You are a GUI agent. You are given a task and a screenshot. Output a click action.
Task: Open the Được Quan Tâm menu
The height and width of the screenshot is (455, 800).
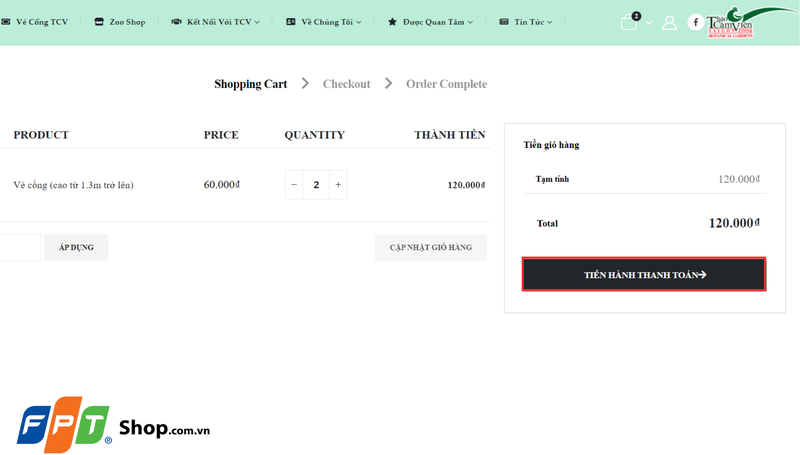[x=434, y=22]
